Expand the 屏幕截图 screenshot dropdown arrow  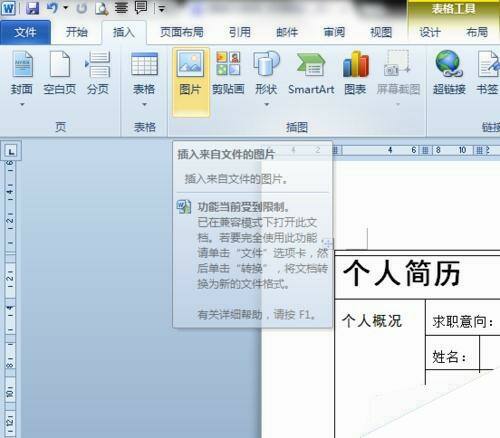398,104
